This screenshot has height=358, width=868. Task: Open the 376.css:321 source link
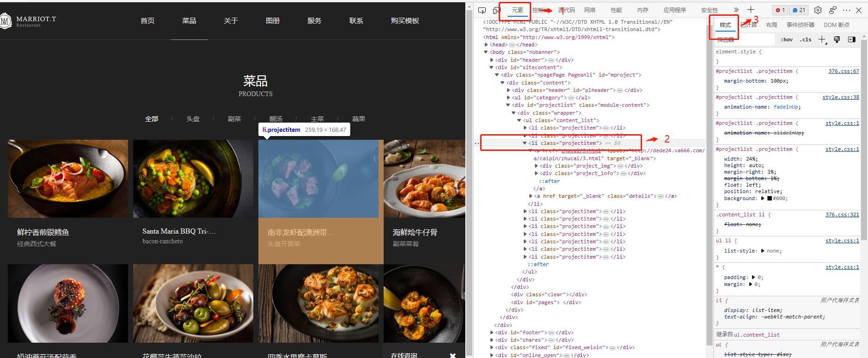842,215
